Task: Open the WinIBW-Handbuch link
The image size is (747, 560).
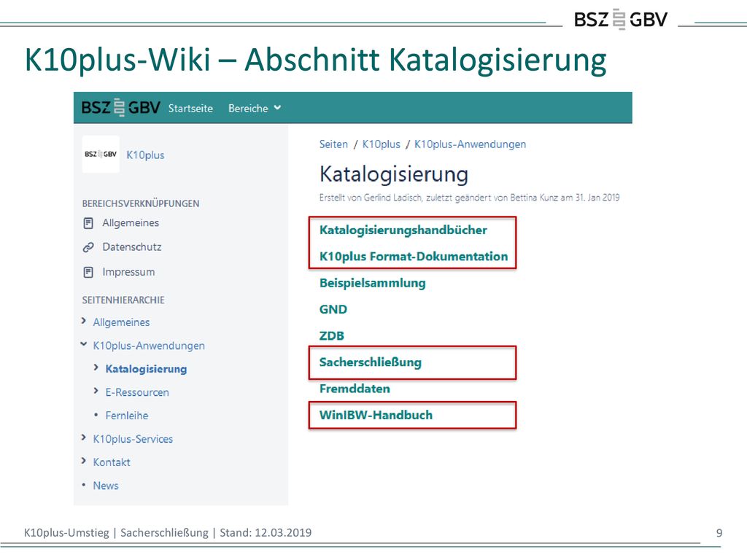Action: click(x=376, y=415)
